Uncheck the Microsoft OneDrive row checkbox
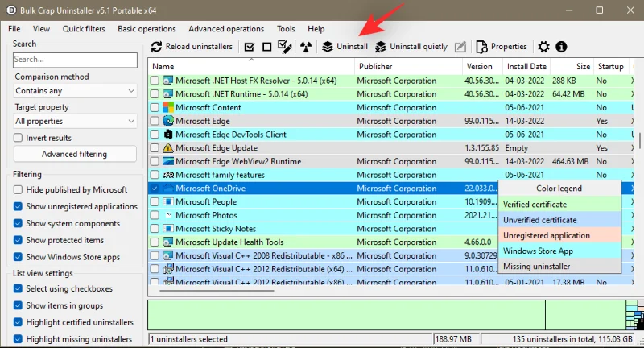The height and width of the screenshot is (348, 644). coord(155,188)
